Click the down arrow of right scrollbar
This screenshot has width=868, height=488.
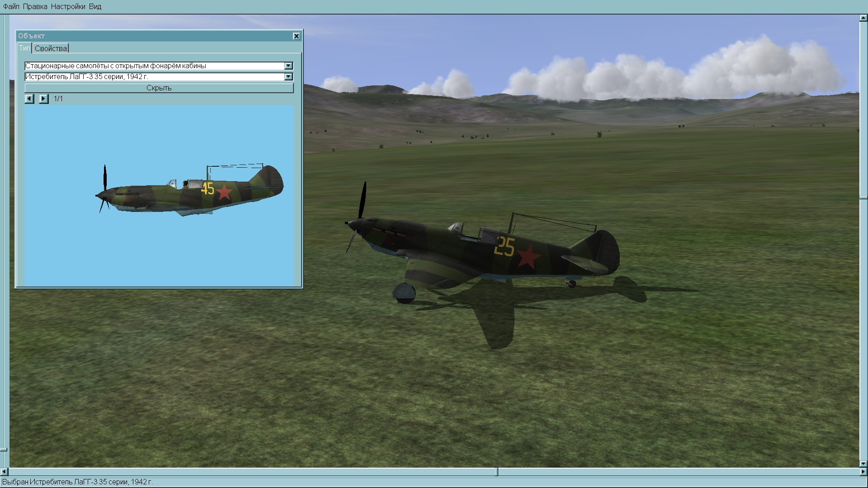point(863,464)
